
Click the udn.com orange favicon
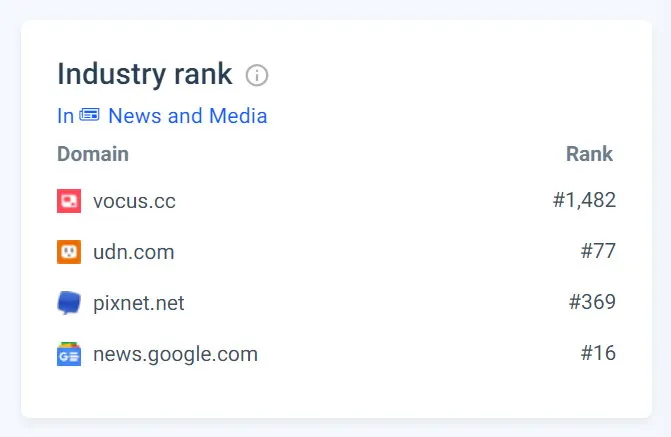tap(69, 252)
